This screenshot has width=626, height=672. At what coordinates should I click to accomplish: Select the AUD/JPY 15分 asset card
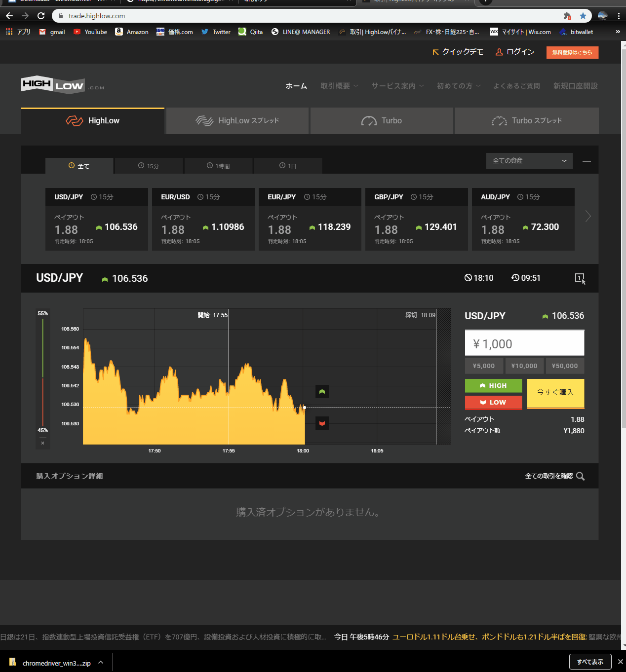click(x=523, y=219)
